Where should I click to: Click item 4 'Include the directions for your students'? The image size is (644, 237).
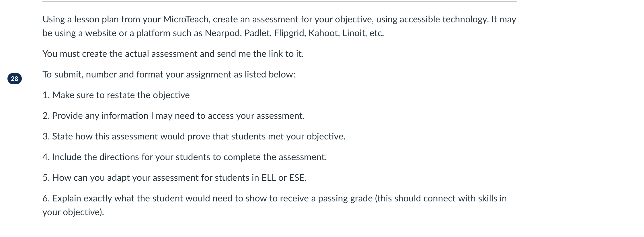pos(185,157)
